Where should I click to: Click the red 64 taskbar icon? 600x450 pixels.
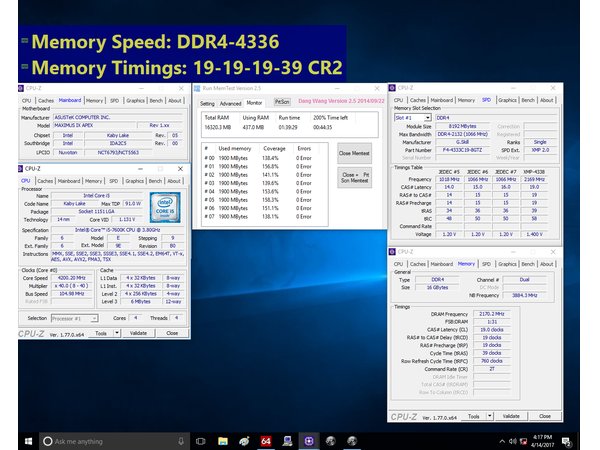pos(265,440)
